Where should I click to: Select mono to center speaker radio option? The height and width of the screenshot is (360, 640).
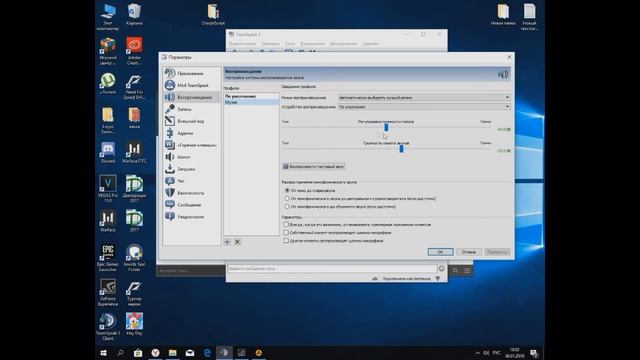point(287,198)
